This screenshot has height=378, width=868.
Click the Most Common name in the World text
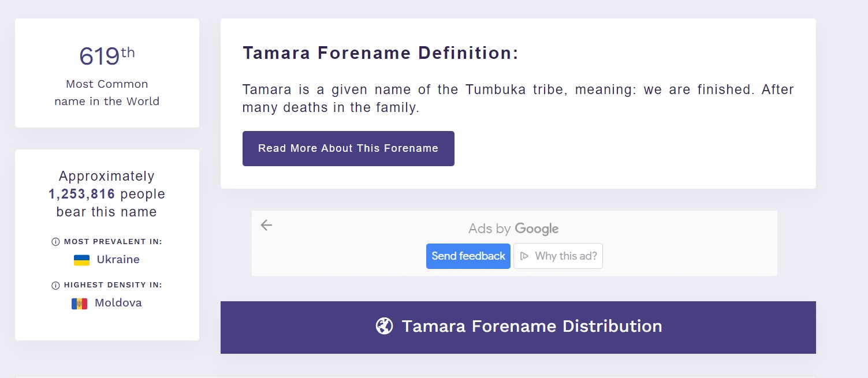click(107, 92)
